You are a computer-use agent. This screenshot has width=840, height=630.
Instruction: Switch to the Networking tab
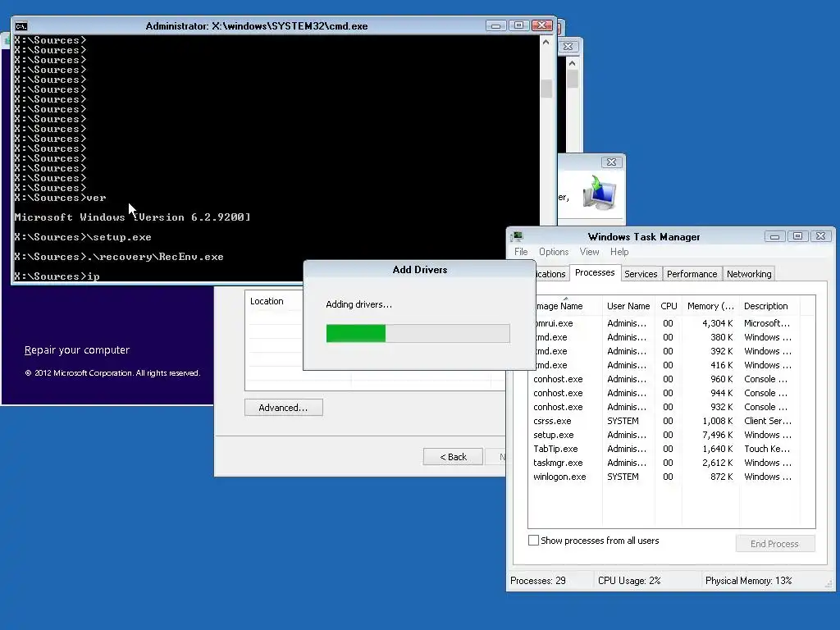click(749, 274)
